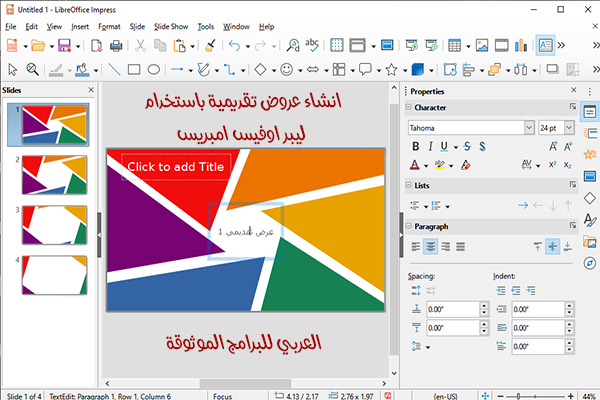Toggle text Shadow formatting

pos(482,147)
